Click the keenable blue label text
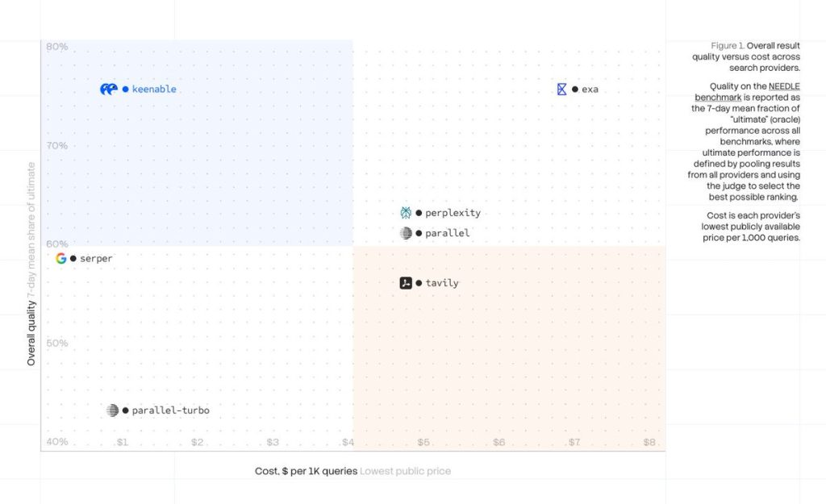826x504 pixels. [154, 89]
